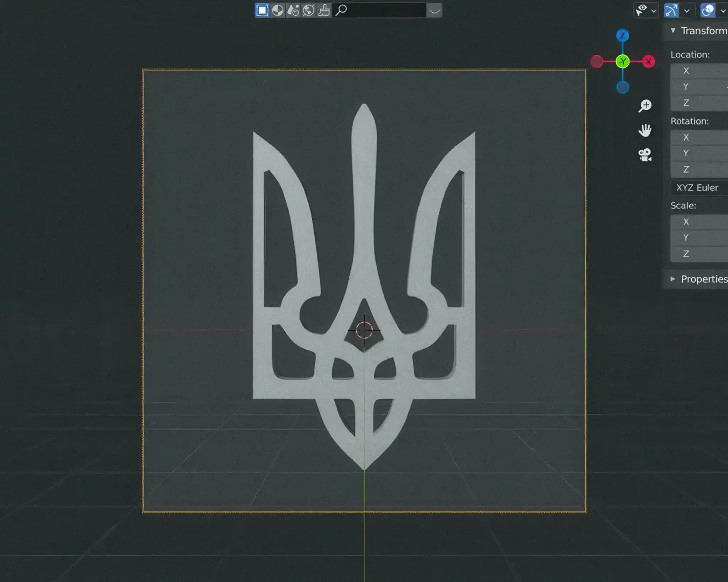Snap view to negative Z axis ball
Image resolution: width=728 pixels, height=582 pixels.
click(622, 87)
